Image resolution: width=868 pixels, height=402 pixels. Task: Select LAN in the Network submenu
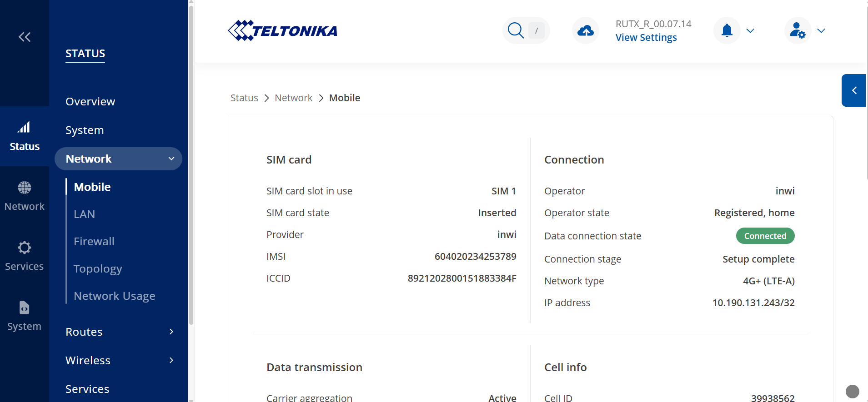(85, 214)
